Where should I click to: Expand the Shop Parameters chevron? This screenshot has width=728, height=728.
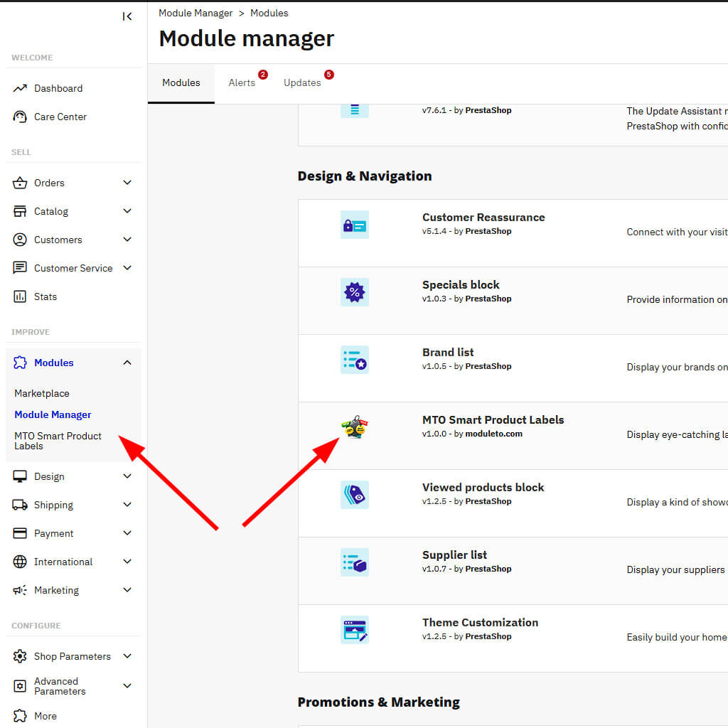(127, 656)
